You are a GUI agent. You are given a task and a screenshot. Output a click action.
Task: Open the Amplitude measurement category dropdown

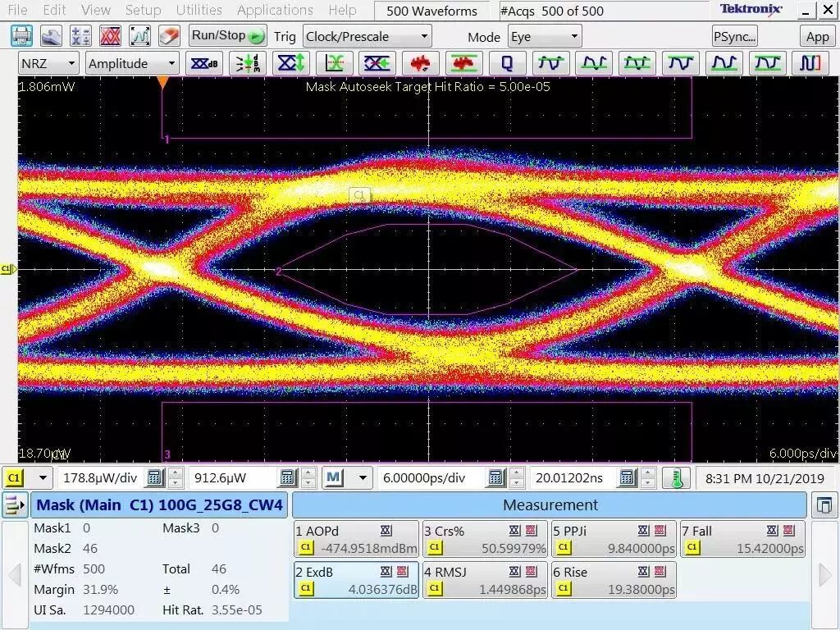132,63
